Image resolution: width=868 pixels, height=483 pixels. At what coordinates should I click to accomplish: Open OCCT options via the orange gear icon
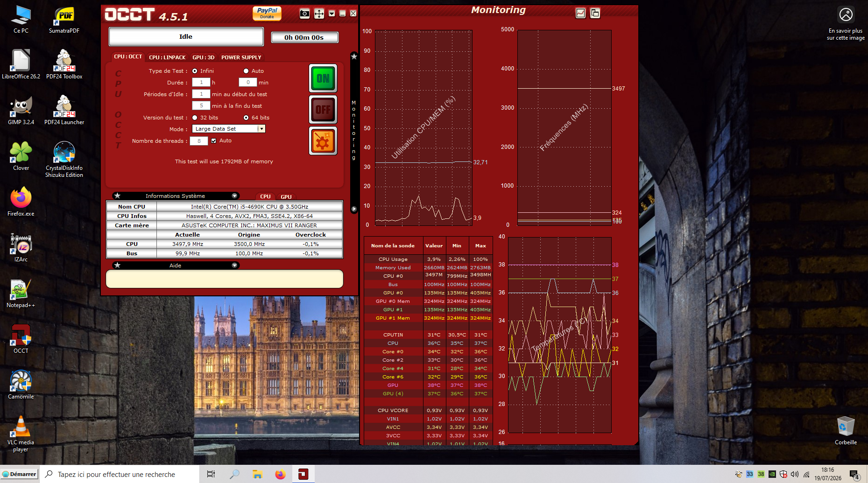click(x=323, y=141)
